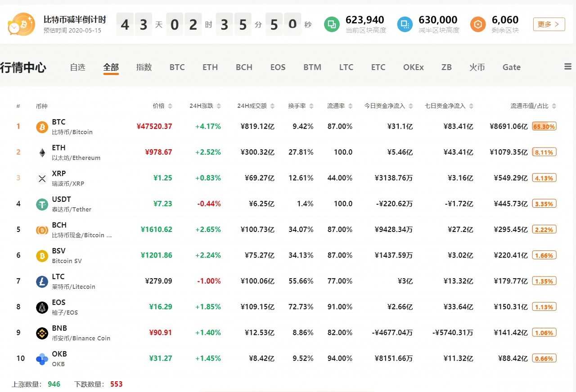The image size is (576, 392).
Task: Click the ETH price ¥978.67
Action: (159, 152)
